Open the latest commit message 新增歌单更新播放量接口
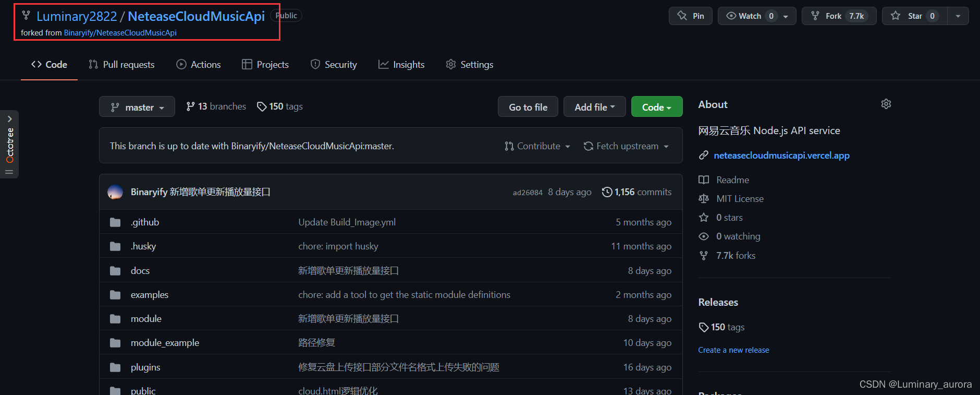The height and width of the screenshot is (395, 980). coord(220,192)
